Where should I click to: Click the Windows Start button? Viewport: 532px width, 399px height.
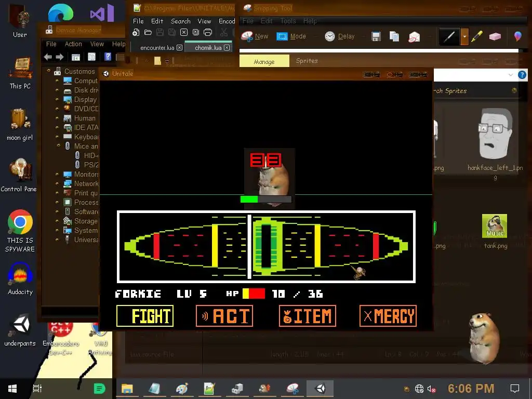(12, 389)
